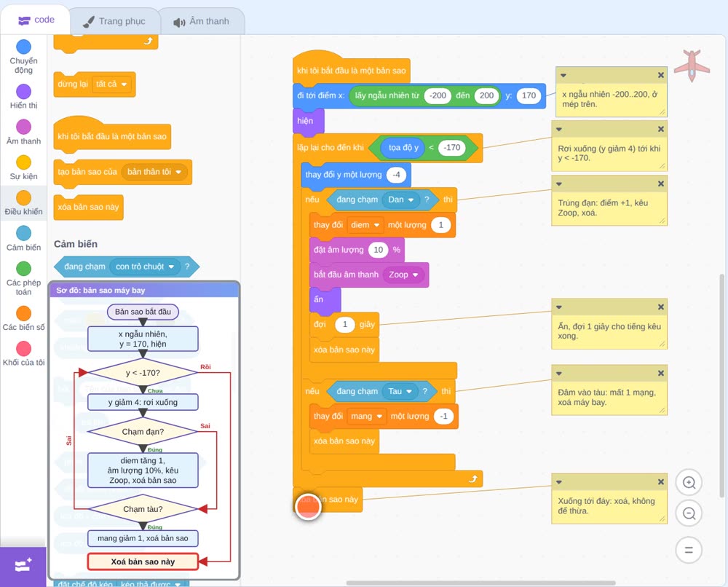728x587 pixels.
Task: Switch to the code tab
Action: (36, 20)
